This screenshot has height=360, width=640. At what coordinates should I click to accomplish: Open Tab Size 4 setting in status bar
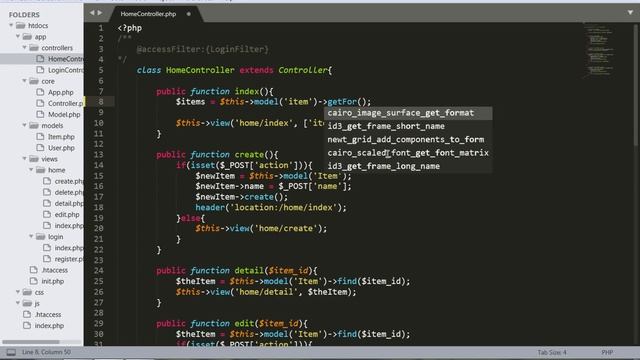pyautogui.click(x=552, y=352)
